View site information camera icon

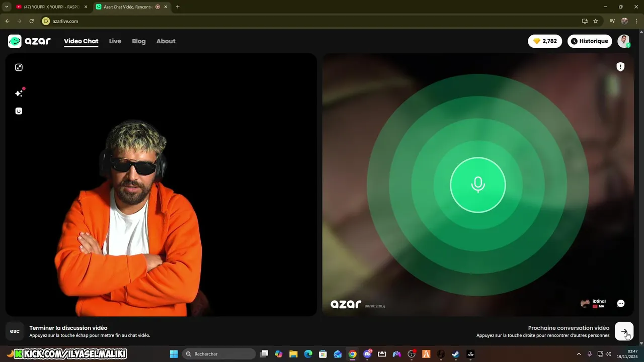46,21
